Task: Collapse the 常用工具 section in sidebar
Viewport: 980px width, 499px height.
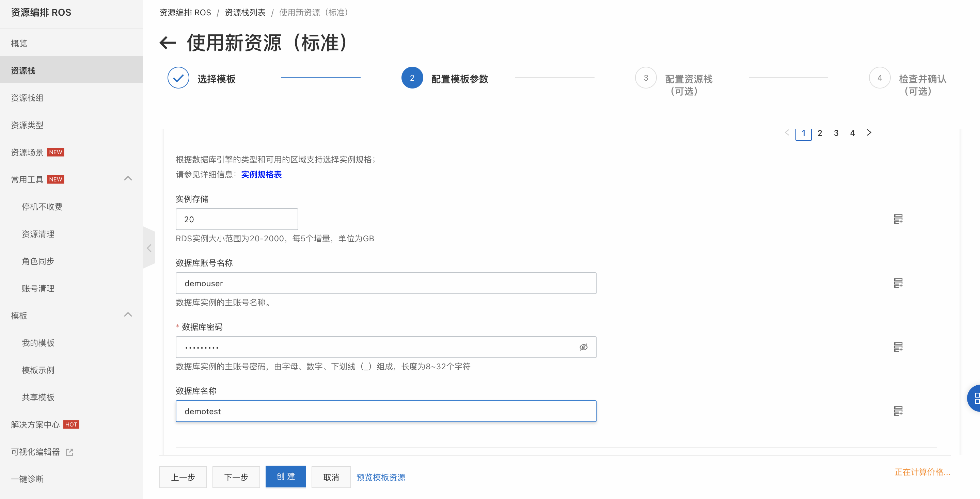Action: 128,178
